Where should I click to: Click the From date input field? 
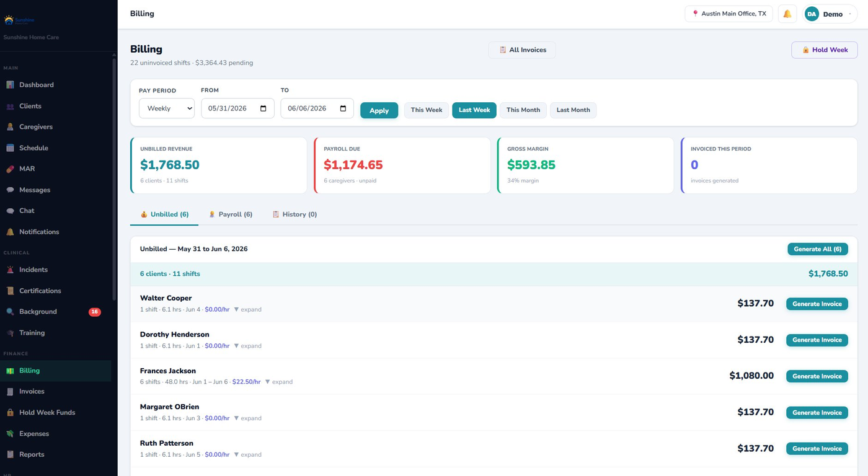click(x=237, y=108)
